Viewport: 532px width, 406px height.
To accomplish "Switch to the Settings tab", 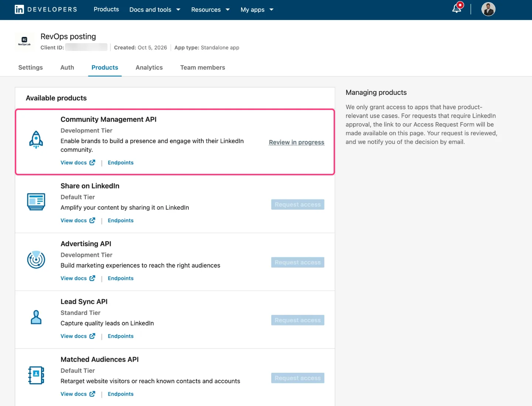I will 31,68.
